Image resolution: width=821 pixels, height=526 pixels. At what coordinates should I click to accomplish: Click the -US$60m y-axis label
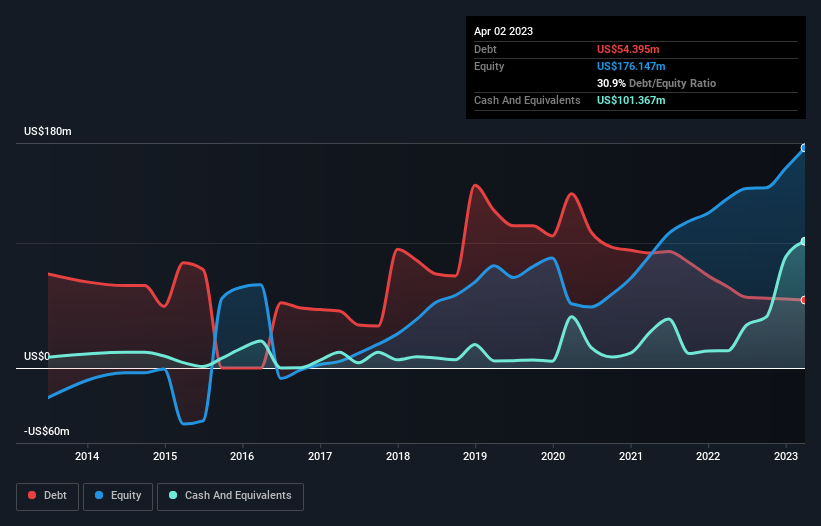pos(47,431)
